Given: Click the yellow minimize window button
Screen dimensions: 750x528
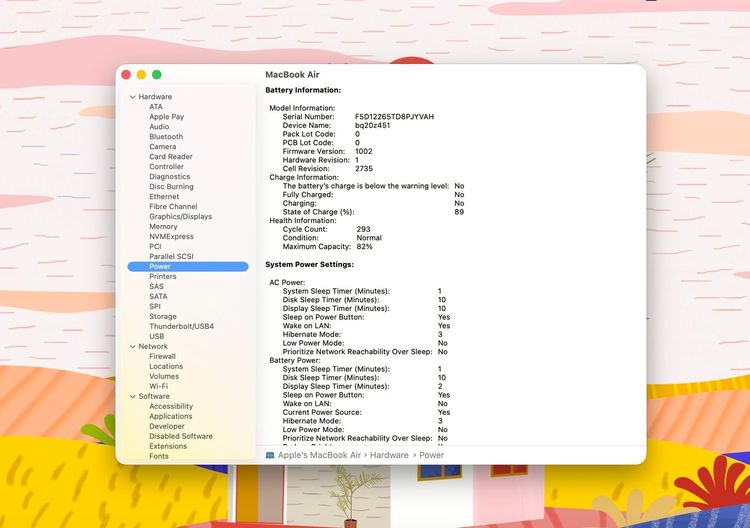Looking at the screenshot, I should click(x=141, y=75).
